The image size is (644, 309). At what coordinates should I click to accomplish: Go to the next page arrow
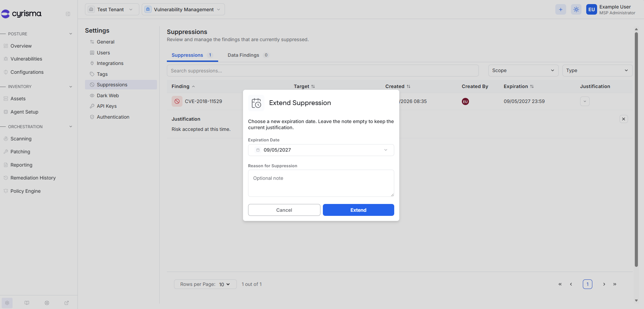point(604,284)
